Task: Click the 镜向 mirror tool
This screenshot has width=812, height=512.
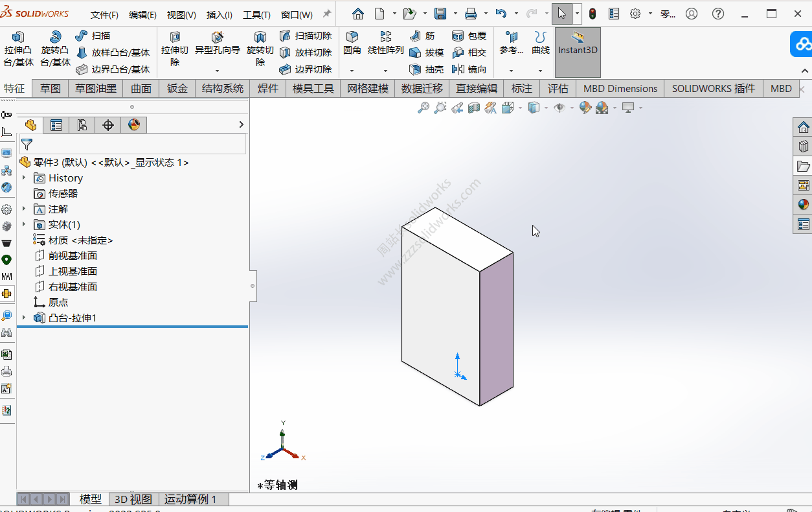Action: (x=469, y=69)
